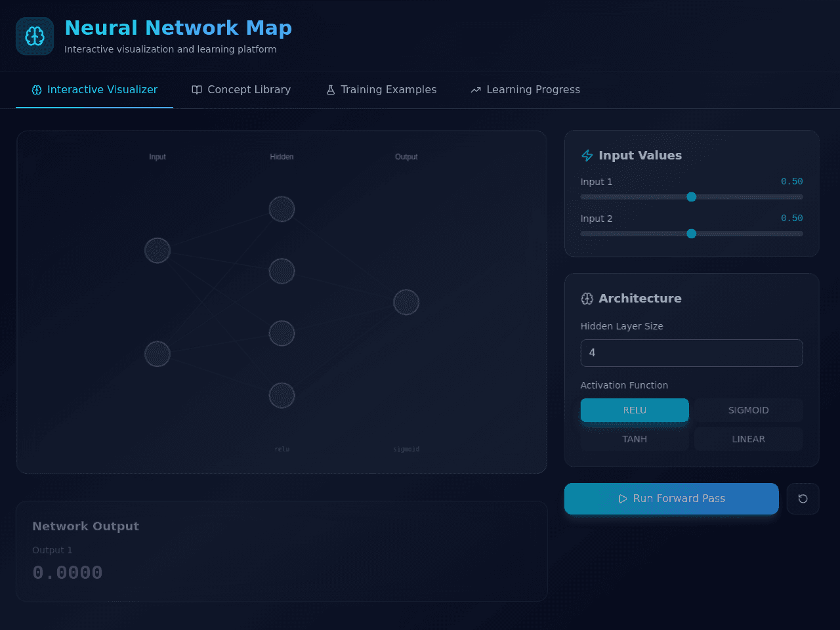
Task: Click the output layer neuron
Action: point(406,303)
